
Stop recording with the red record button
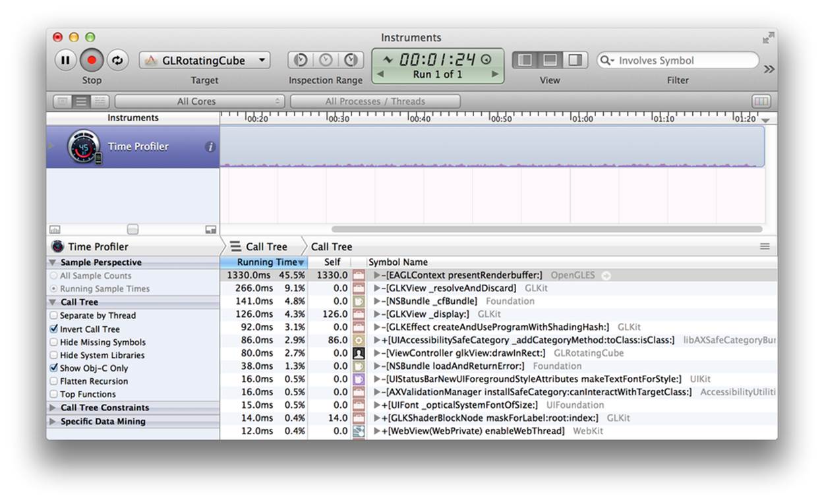pyautogui.click(x=92, y=61)
